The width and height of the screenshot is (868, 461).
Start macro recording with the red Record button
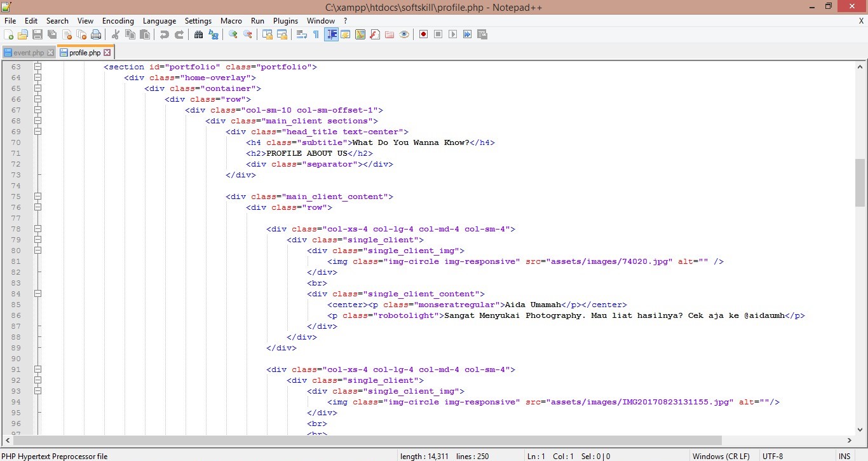pos(424,34)
